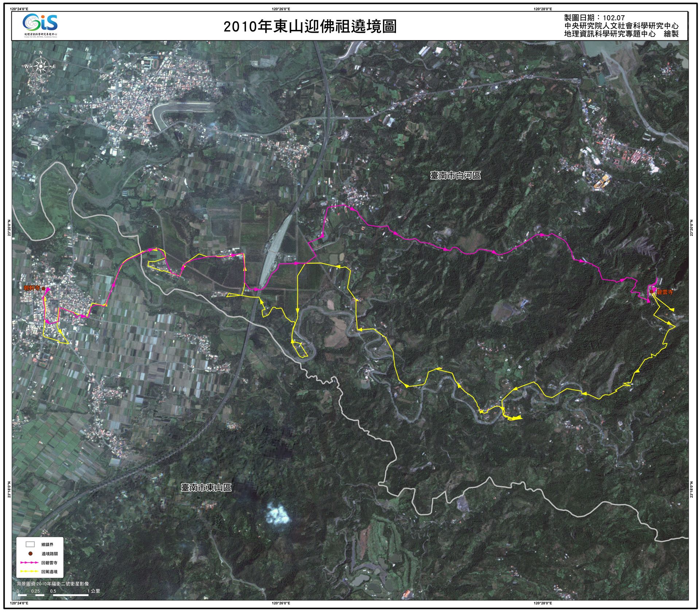Viewport: 700px width, 612px height.
Task: Click the top-left 120°24'0"E longitude label
Action: 20,9
